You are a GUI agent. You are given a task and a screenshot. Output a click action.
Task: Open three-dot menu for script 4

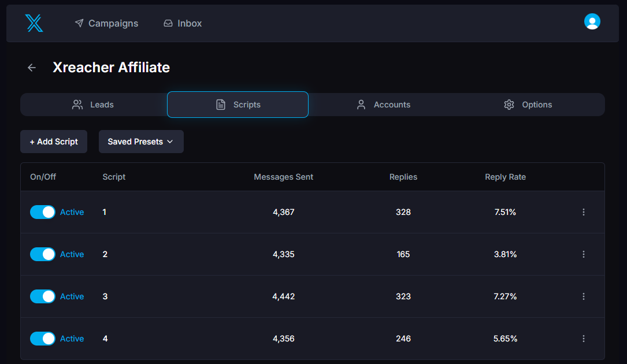coord(583,339)
